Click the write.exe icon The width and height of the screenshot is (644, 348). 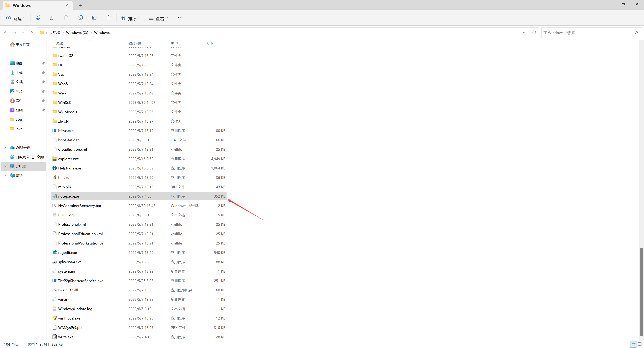(55, 337)
